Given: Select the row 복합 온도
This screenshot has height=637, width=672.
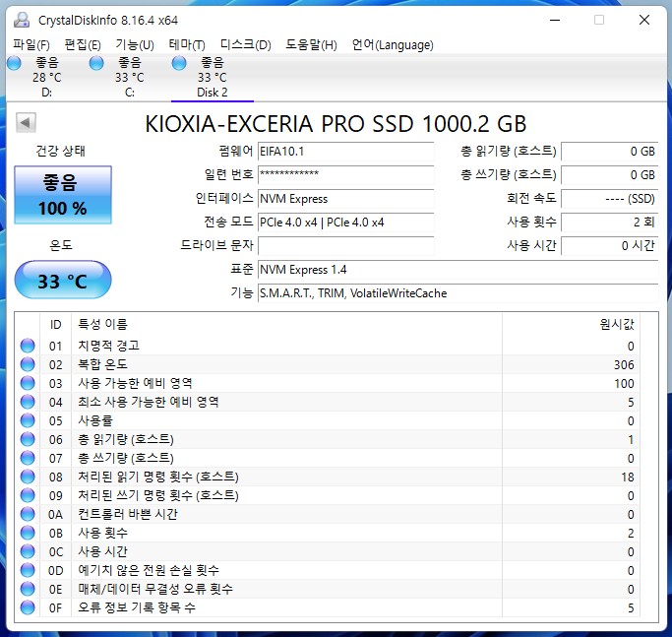Looking at the screenshot, I should point(328,364).
